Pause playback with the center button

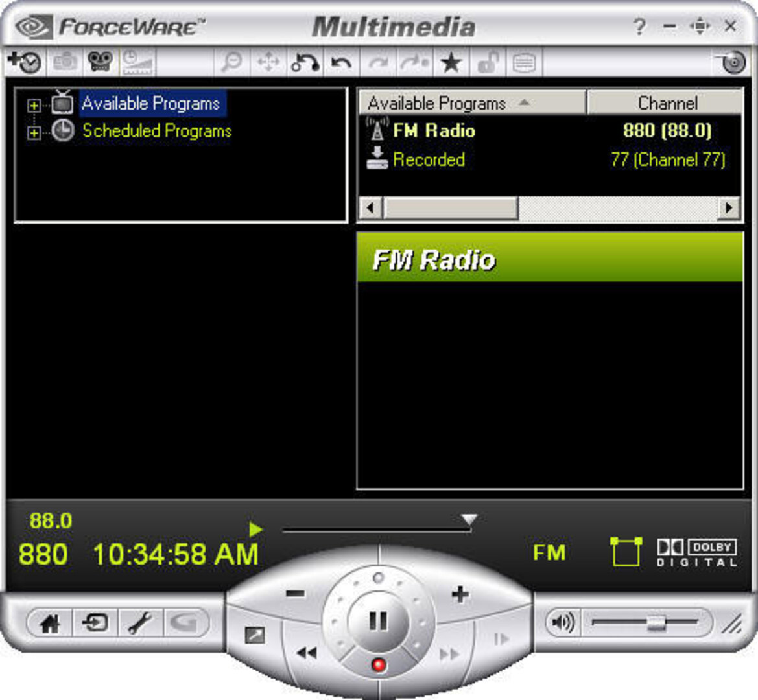378,620
